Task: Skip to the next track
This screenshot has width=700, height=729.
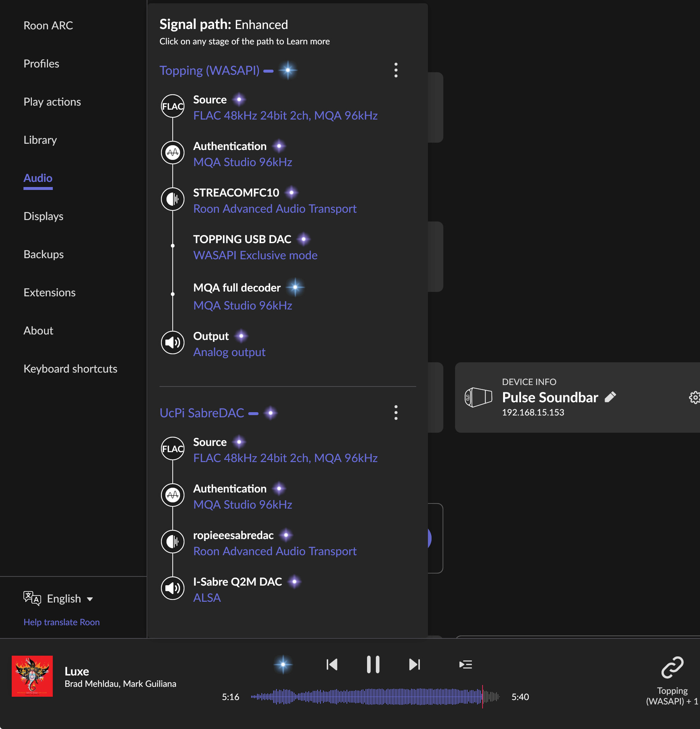Action: coord(414,664)
